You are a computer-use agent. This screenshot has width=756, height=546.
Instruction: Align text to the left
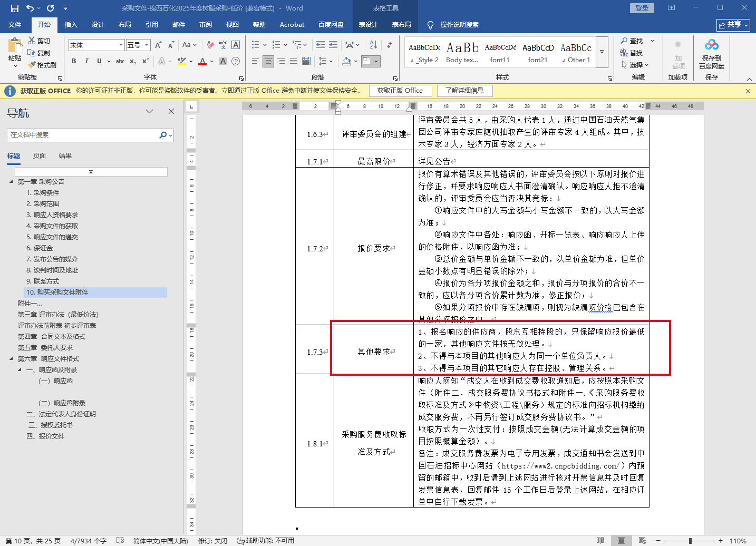tap(256, 61)
